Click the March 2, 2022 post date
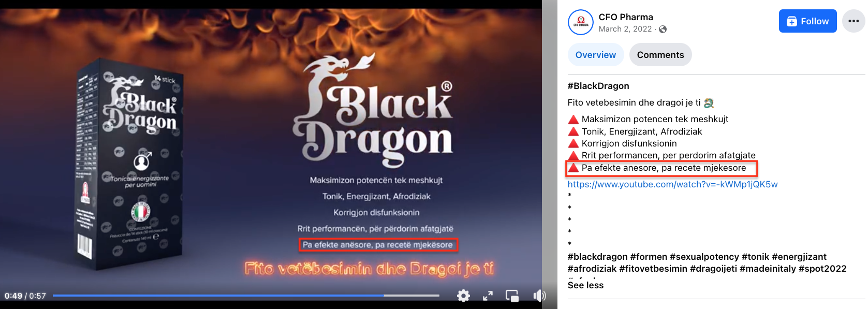This screenshot has height=309, width=868. (x=625, y=29)
